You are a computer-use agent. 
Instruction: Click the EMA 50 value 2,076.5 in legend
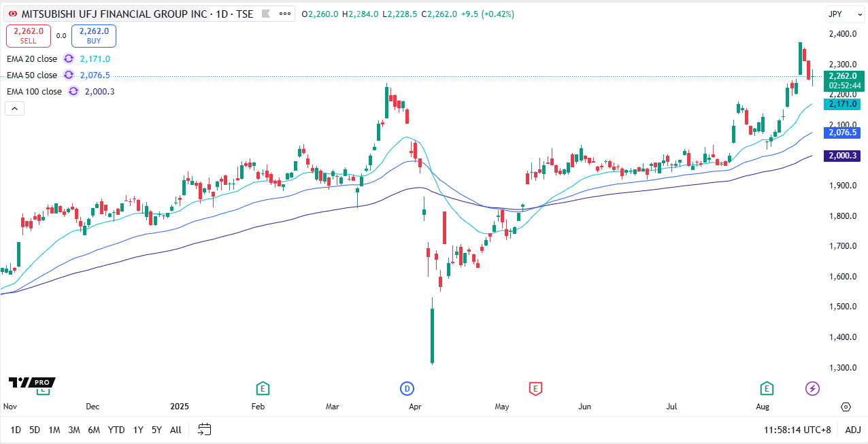click(x=95, y=75)
